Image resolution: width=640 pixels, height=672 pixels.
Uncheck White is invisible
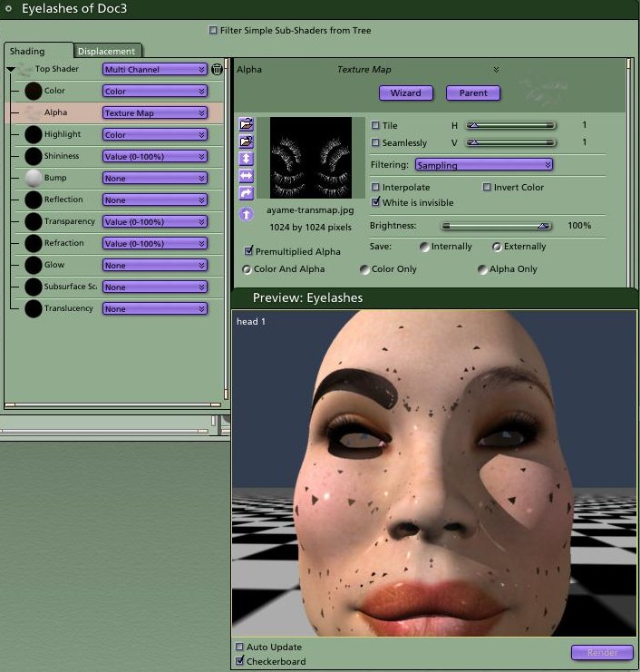coord(375,202)
